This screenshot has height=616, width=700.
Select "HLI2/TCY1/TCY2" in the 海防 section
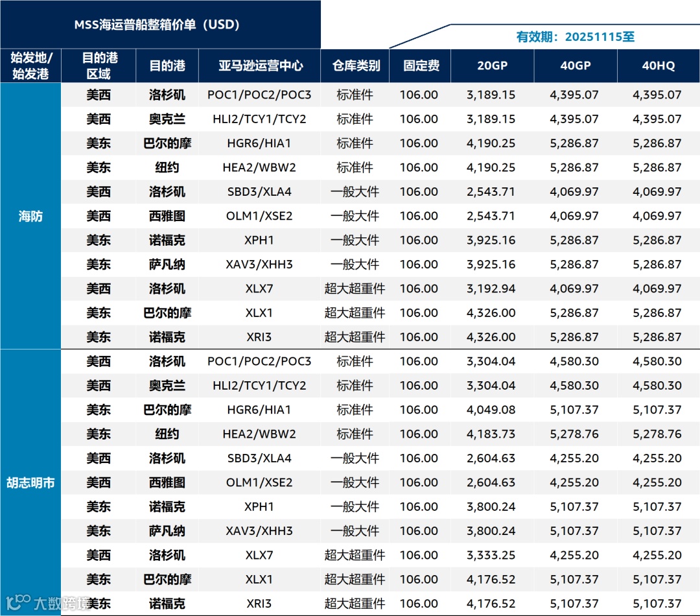coord(259,119)
